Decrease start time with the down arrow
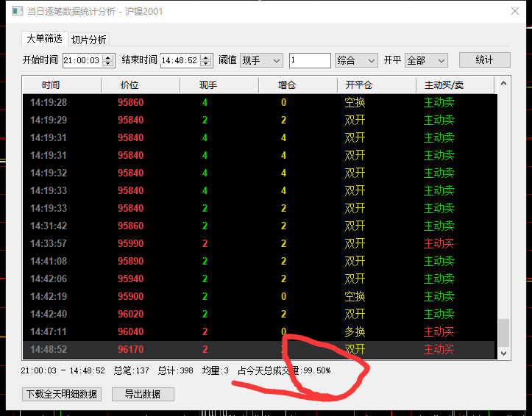 [x=108, y=64]
